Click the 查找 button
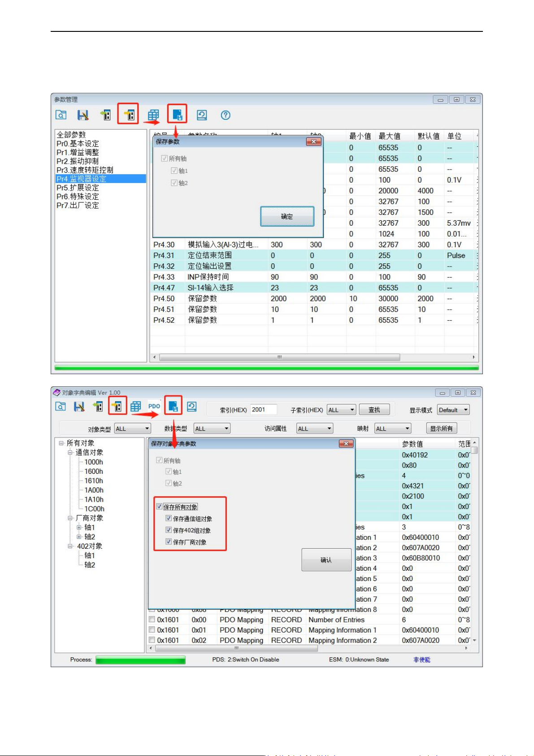The image size is (534, 756). [374, 410]
